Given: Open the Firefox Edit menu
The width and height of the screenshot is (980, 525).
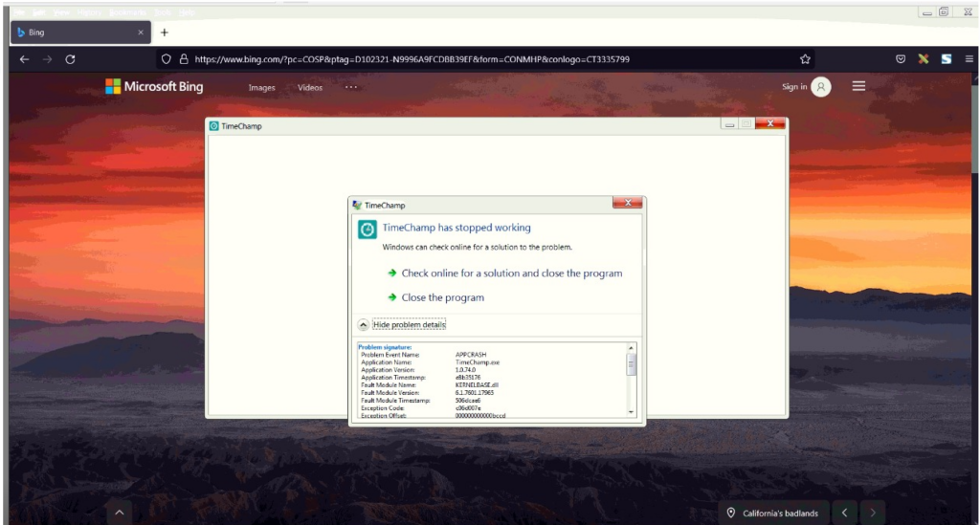Looking at the screenshot, I should (38, 12).
